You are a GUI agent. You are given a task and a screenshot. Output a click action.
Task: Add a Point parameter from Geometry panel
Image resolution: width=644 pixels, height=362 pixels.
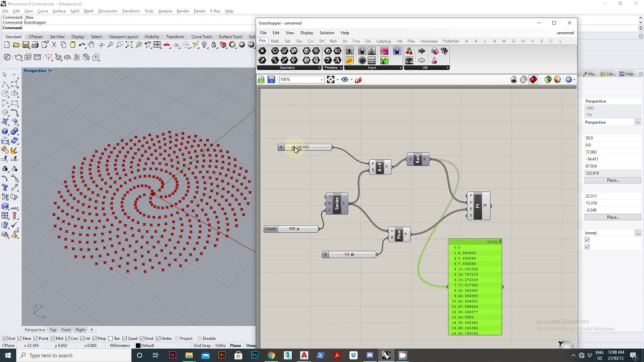pos(262,51)
